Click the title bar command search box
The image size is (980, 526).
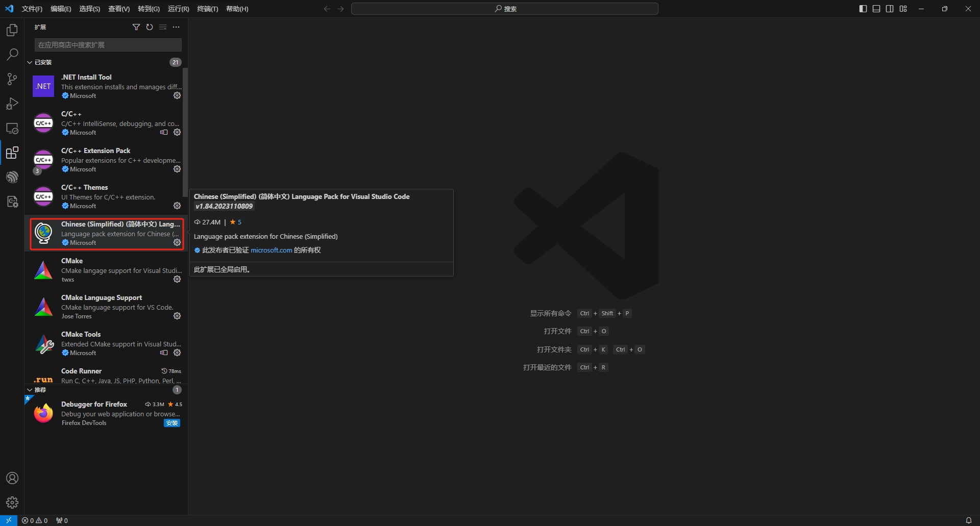[505, 9]
